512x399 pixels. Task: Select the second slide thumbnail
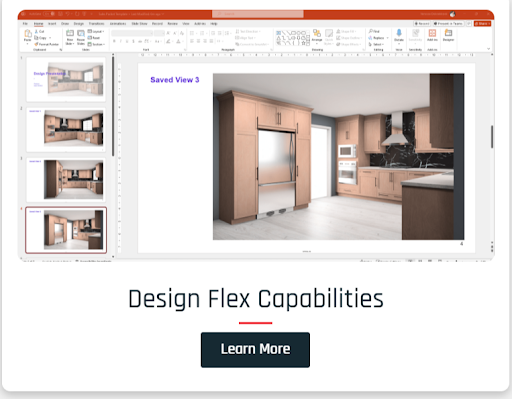point(66,129)
